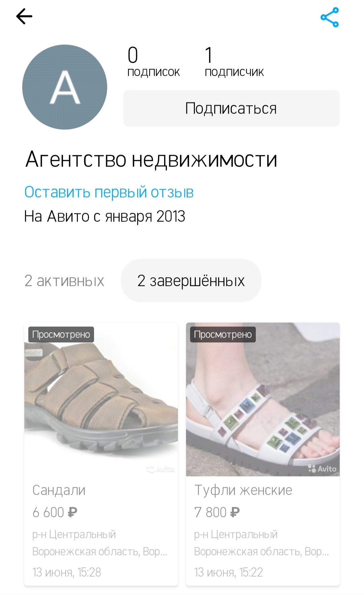Open the share profile icon
This screenshot has height=595, width=364.
pyautogui.click(x=330, y=17)
